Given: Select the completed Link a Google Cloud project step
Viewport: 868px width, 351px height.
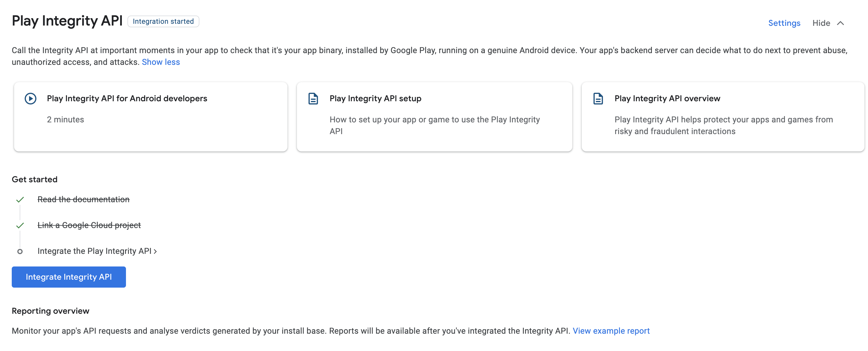Looking at the screenshot, I should (89, 225).
